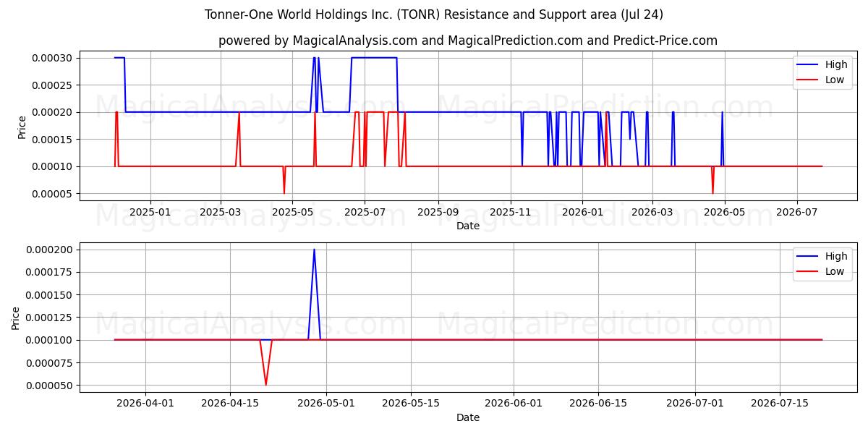The width and height of the screenshot is (868, 434).
Task: Click the 'Price' y-axis label of top chart
Action: point(22,127)
